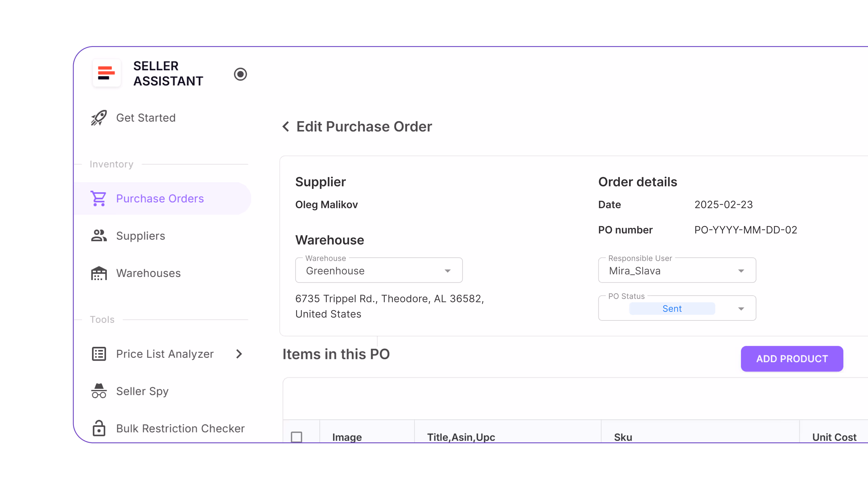Screen dimensions: 868x488
Task: Click the padlock icon for Bulk Restriction Checker
Action: [98, 428]
